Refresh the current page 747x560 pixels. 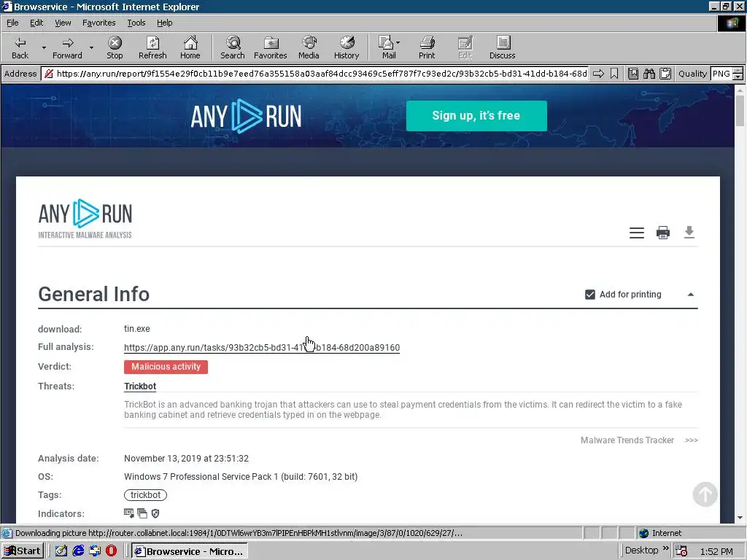[152, 47]
